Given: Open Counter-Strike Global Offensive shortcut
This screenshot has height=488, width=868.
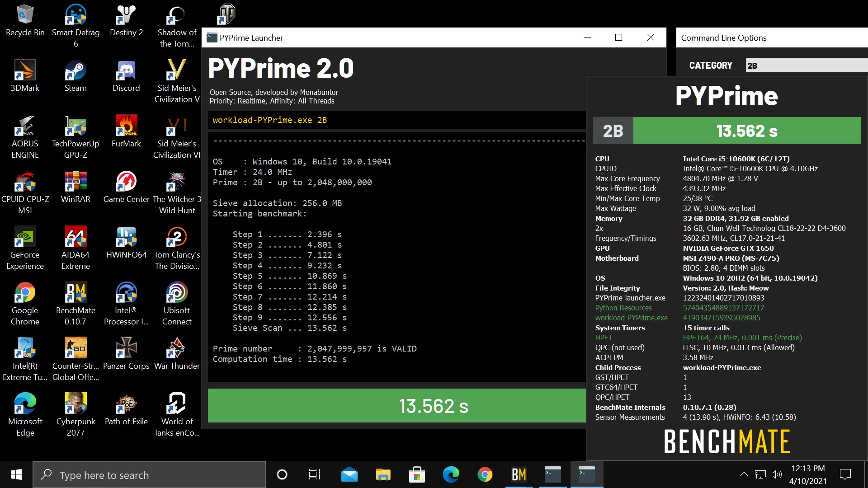Looking at the screenshot, I should coord(75,360).
